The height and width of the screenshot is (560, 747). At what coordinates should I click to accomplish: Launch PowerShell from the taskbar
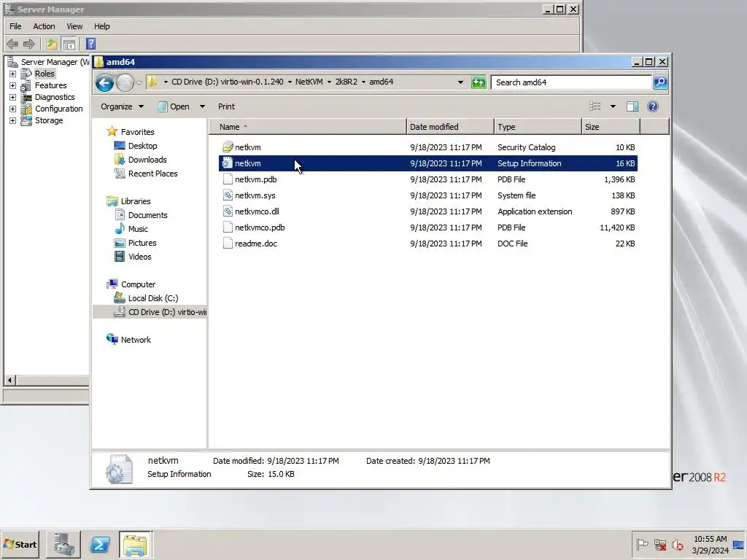pyautogui.click(x=99, y=545)
